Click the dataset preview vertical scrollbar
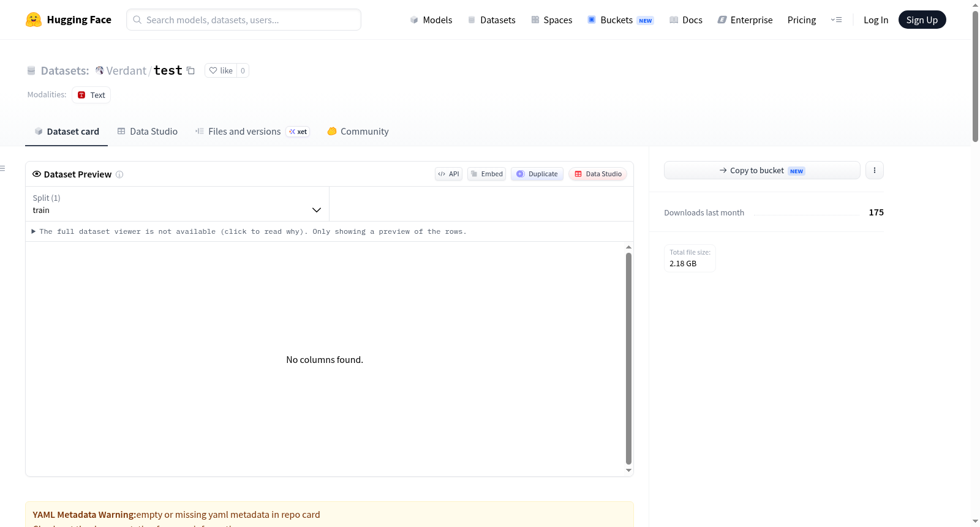The height and width of the screenshot is (527, 980). pyautogui.click(x=628, y=359)
